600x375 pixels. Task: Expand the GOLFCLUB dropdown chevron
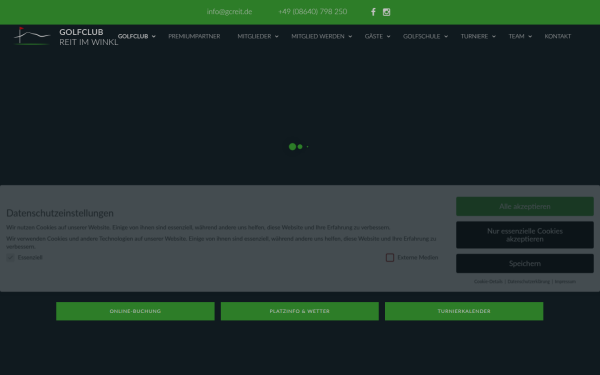coord(153,36)
